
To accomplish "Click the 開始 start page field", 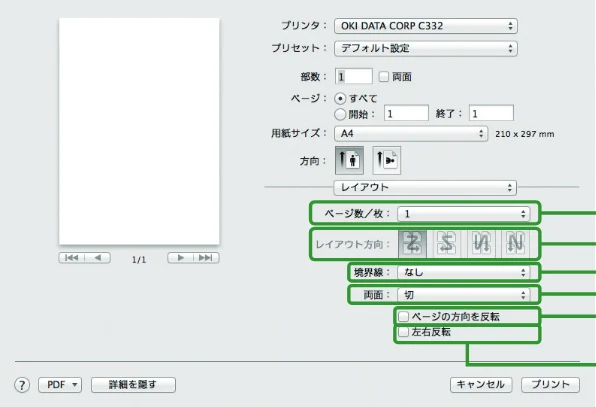I will point(406,113).
